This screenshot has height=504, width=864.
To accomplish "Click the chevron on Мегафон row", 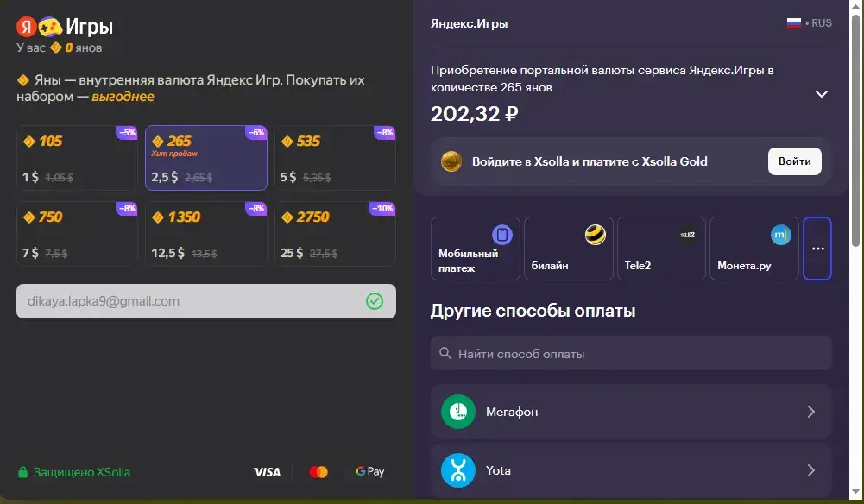I will [811, 412].
